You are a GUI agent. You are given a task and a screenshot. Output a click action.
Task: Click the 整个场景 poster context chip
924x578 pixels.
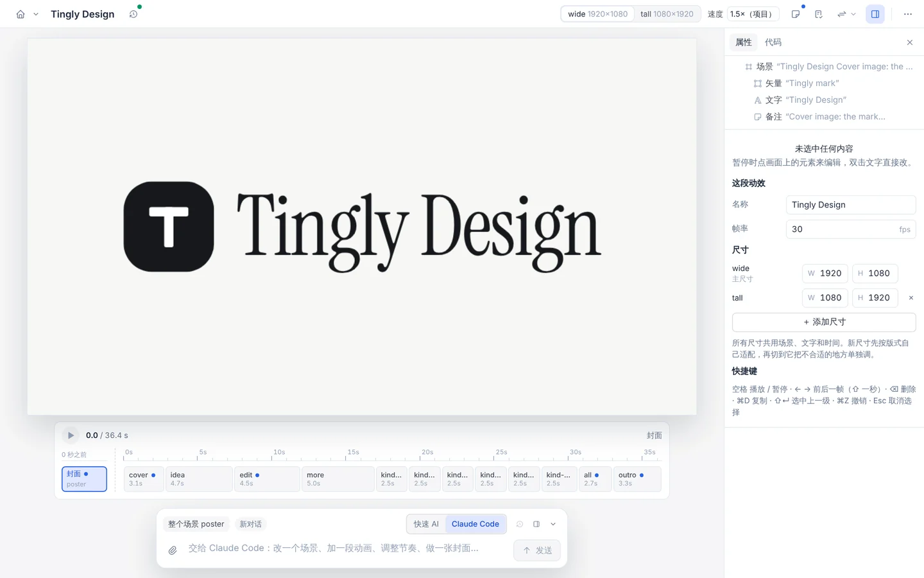(x=196, y=524)
